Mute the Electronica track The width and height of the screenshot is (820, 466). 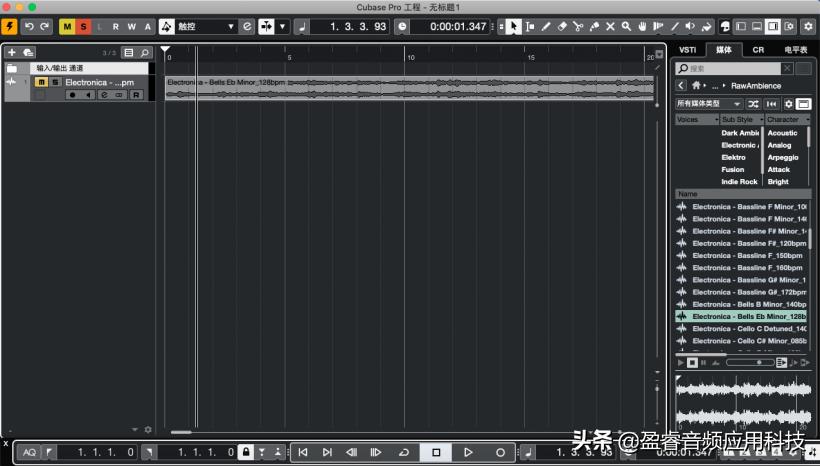pos(41,82)
